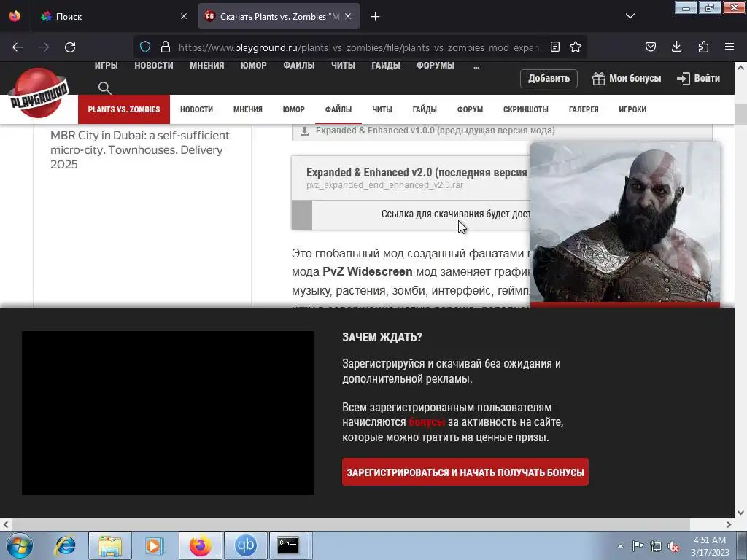Viewport: 747px width, 560px height.
Task: Open СКРИНШОТЫ in the game submenu
Action: 526,109
